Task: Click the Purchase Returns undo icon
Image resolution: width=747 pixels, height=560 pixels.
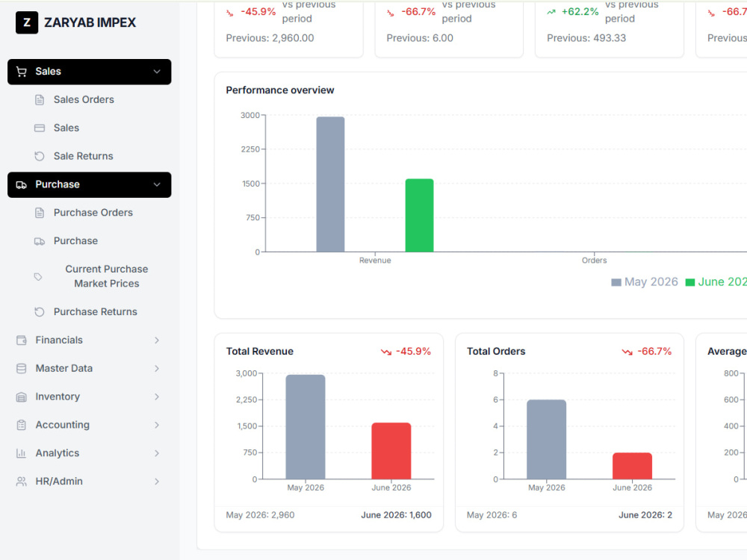Action: pyautogui.click(x=40, y=312)
